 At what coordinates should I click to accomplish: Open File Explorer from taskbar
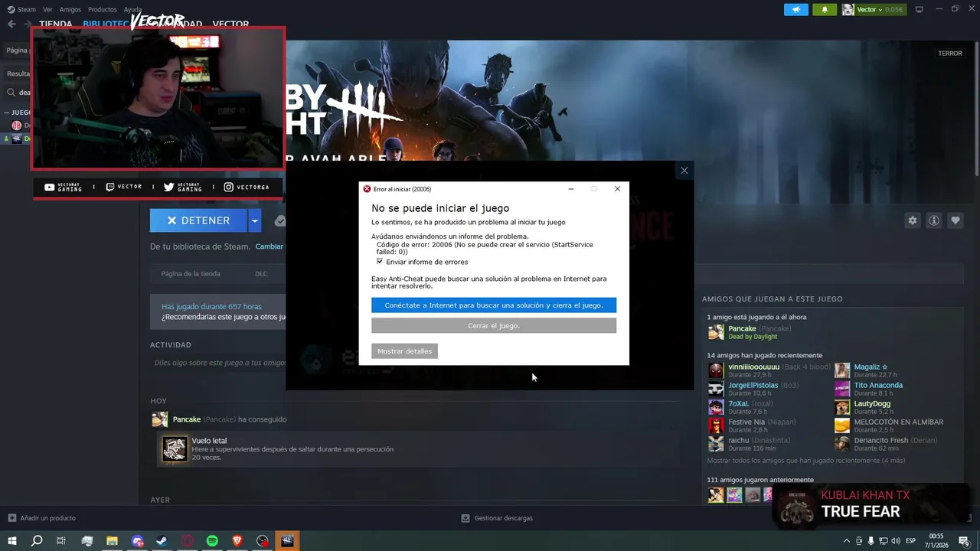pos(112,541)
